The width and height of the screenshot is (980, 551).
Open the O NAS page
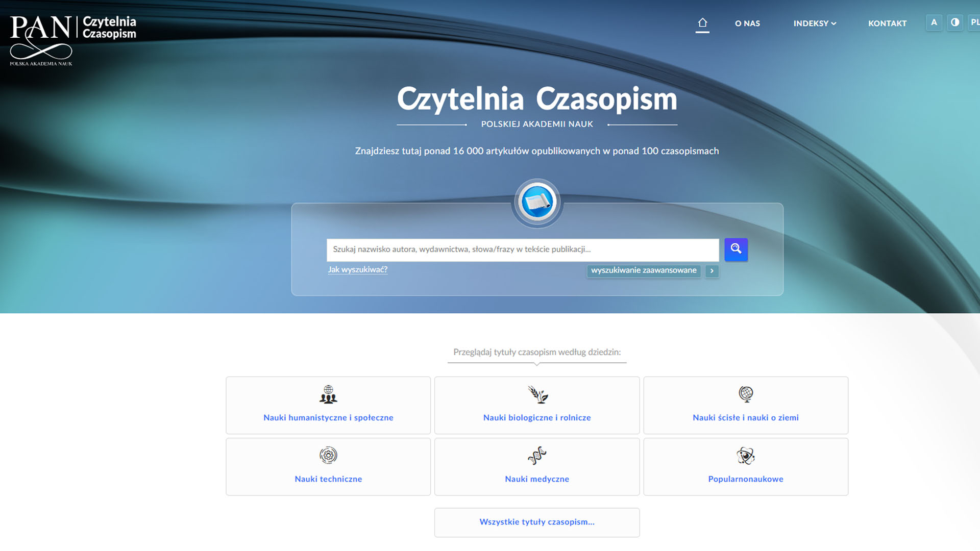click(747, 23)
